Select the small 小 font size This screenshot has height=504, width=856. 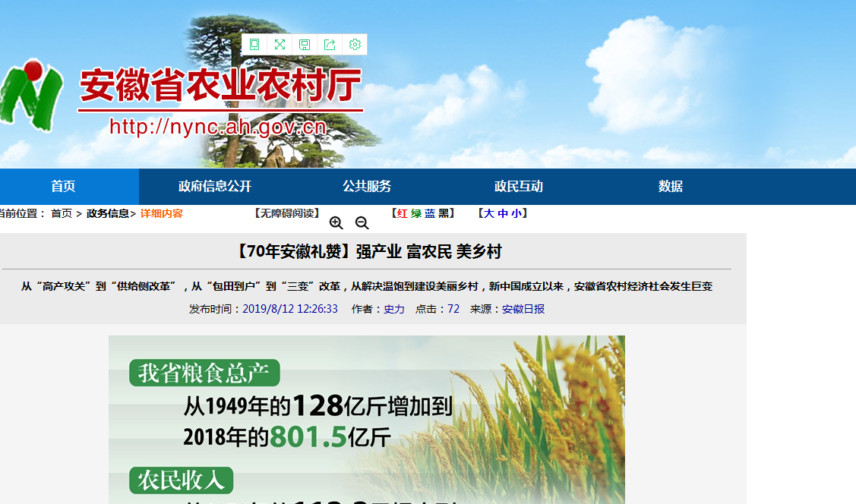[516, 213]
